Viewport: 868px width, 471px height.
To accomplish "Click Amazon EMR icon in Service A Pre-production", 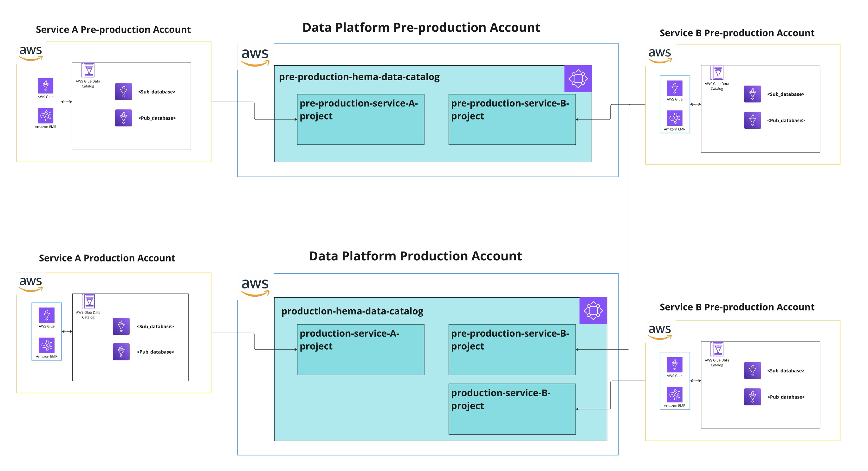I will [45, 116].
